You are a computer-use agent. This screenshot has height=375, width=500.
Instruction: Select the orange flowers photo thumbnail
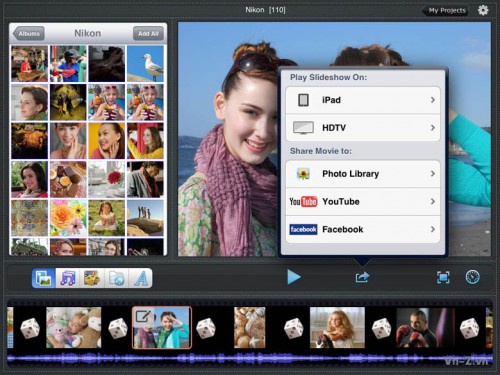point(68,218)
